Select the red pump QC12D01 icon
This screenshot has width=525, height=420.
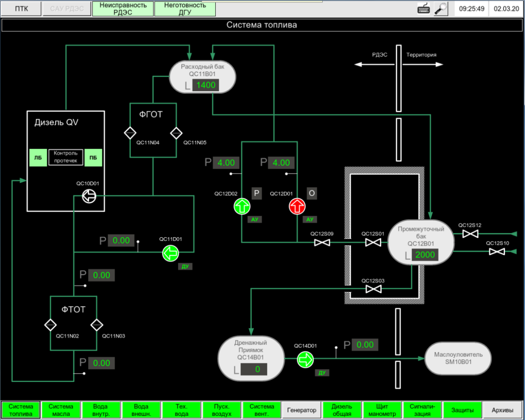pos(297,206)
